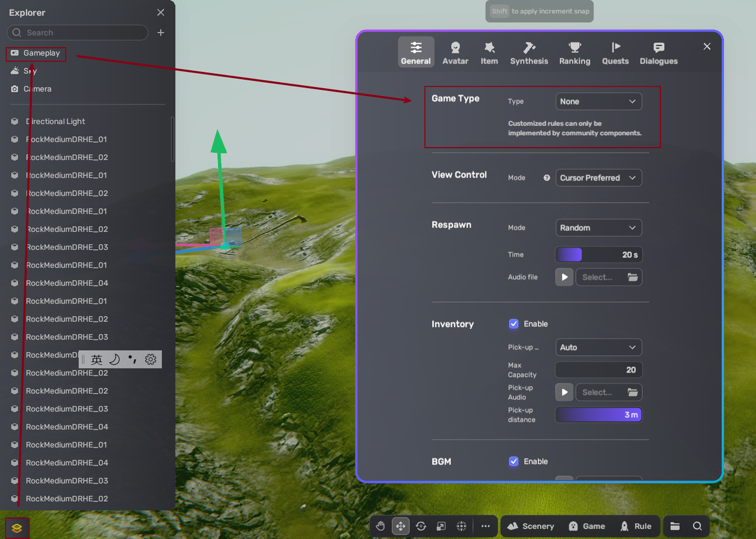The width and height of the screenshot is (756, 539).
Task: Select the rotate tool in bottom toolbar
Action: tap(421, 526)
